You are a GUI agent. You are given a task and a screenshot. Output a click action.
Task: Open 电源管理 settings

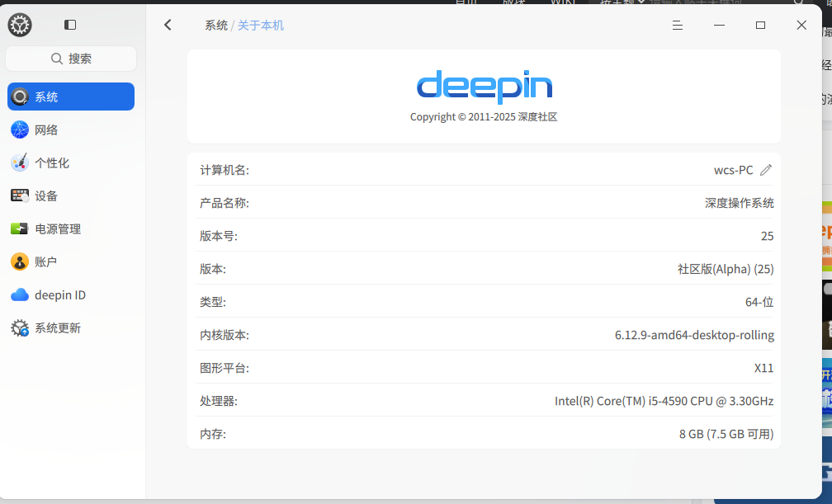click(71, 228)
